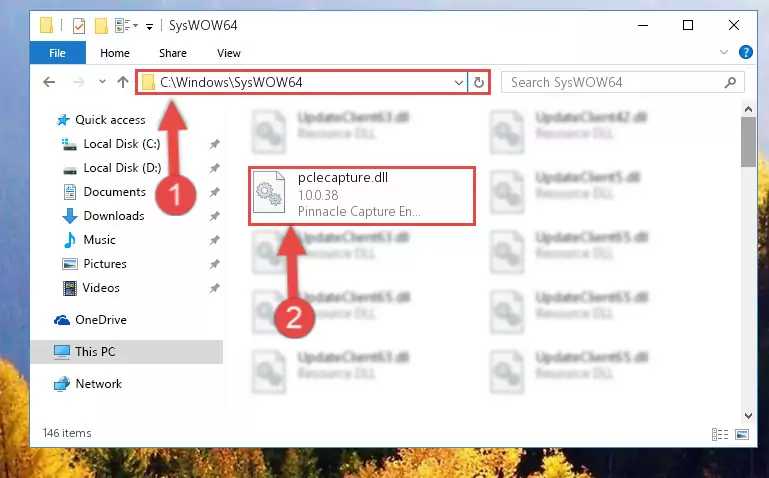
Task: Select Network in the navigation pane
Action: [x=99, y=384]
